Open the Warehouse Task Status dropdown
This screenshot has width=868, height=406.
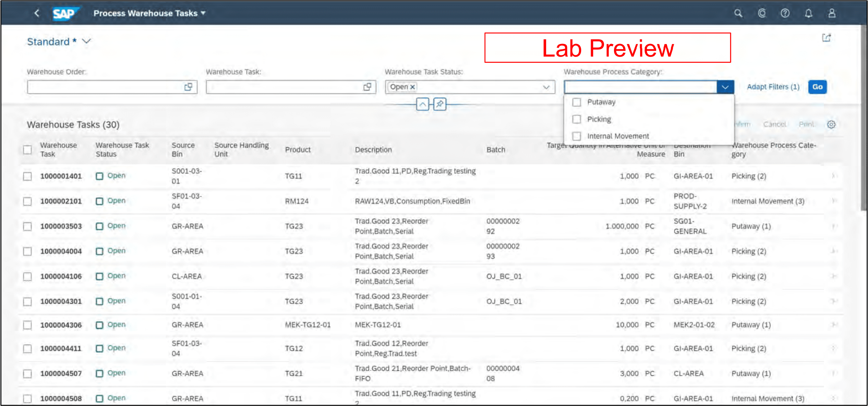point(545,86)
